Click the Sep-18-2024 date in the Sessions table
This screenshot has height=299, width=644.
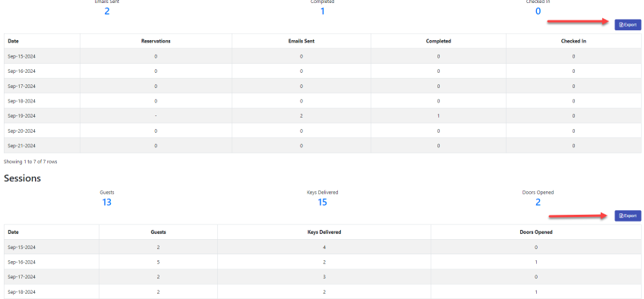coord(22,292)
